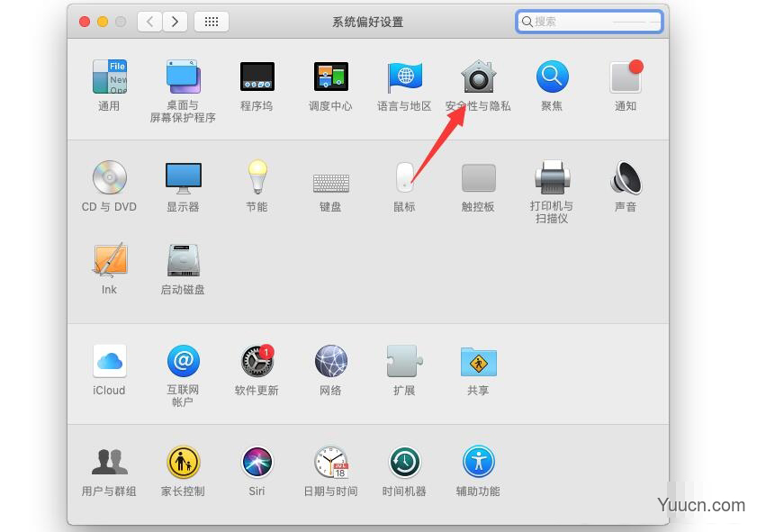Open Startup Disk (启动磁盘) settings
The image size is (757, 532).
click(183, 259)
